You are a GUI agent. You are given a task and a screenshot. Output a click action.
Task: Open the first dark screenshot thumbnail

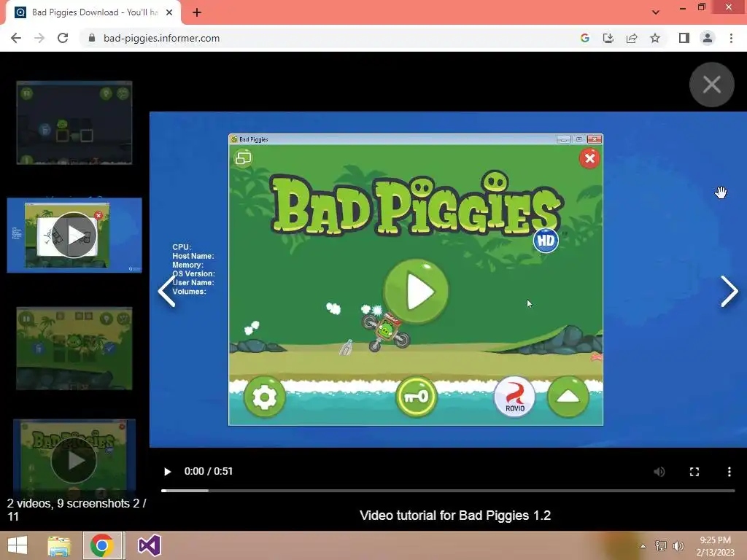click(74, 122)
